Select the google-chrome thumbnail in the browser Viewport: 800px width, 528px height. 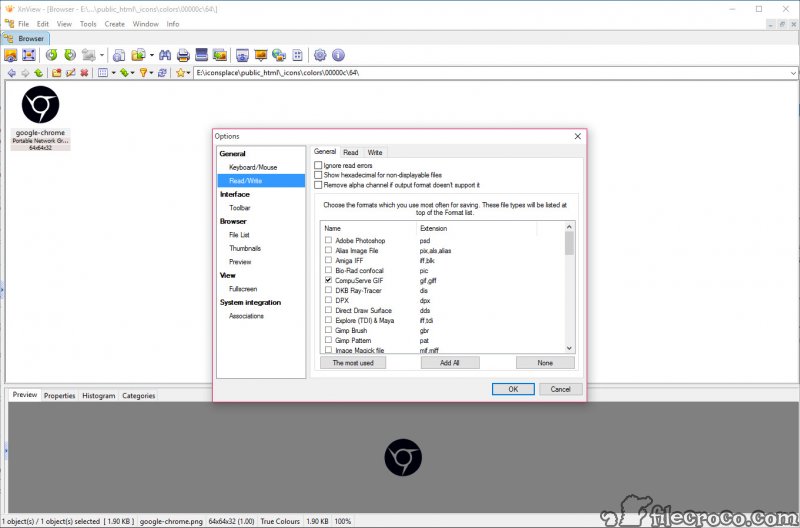40,117
